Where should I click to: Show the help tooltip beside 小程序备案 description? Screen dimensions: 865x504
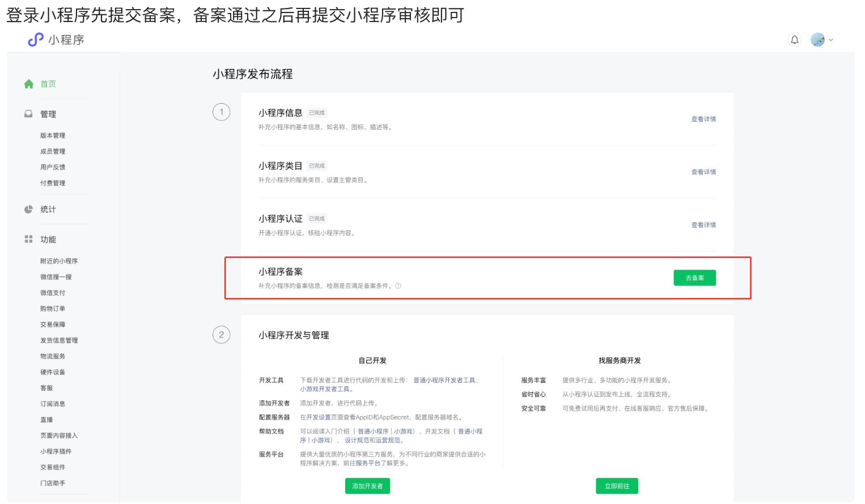[398, 286]
